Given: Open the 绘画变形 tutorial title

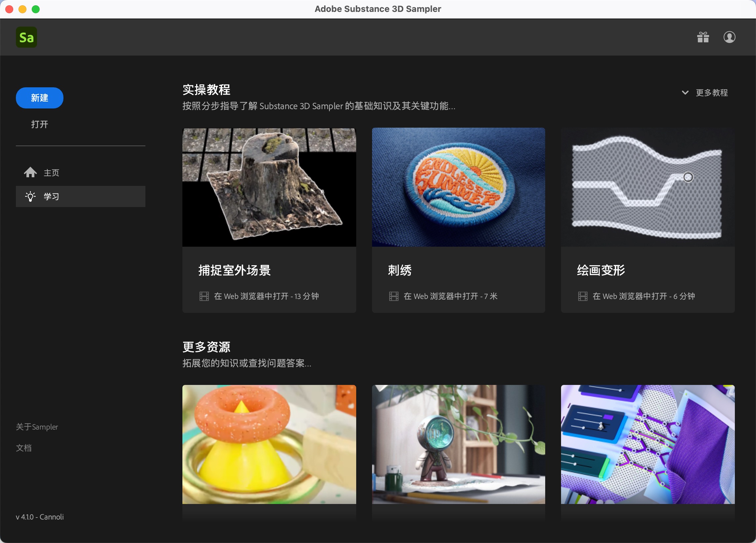Looking at the screenshot, I should (x=601, y=270).
